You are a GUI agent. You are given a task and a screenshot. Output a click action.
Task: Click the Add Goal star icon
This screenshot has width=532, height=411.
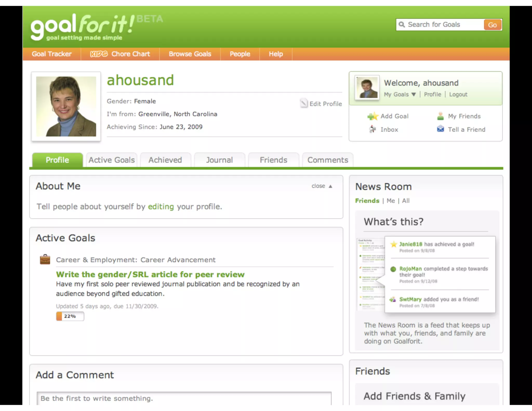[373, 116]
